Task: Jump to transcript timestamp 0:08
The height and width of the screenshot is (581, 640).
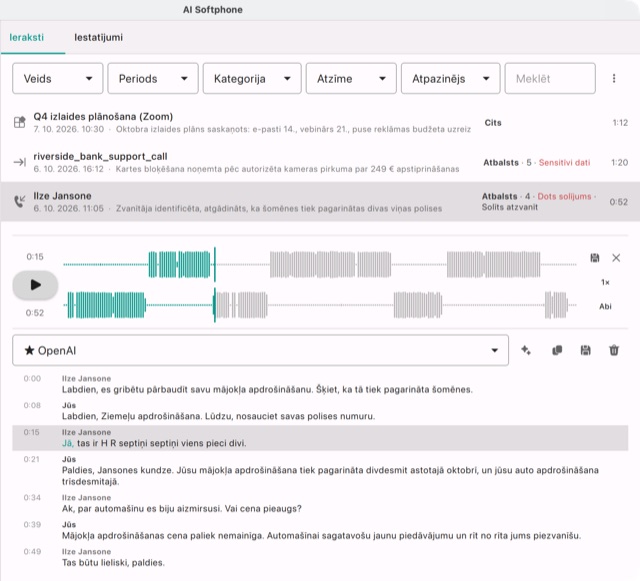Action: pyautogui.click(x=32, y=405)
